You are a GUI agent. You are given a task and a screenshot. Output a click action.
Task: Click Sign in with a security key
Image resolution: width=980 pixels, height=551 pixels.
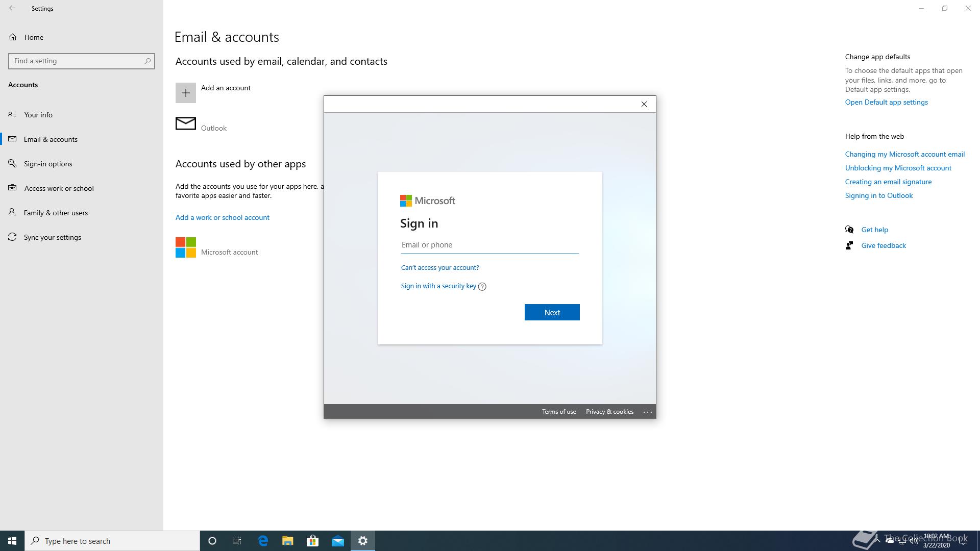tap(438, 286)
